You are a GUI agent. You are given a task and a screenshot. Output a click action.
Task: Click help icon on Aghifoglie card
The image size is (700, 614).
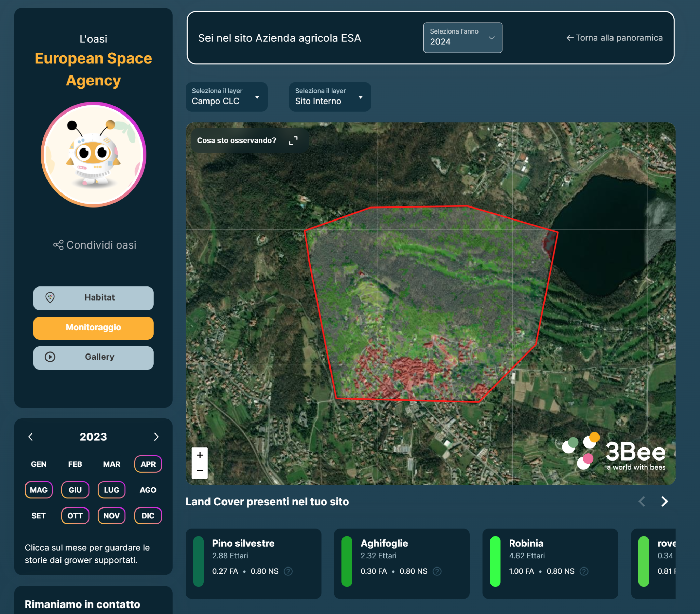pyautogui.click(x=437, y=571)
